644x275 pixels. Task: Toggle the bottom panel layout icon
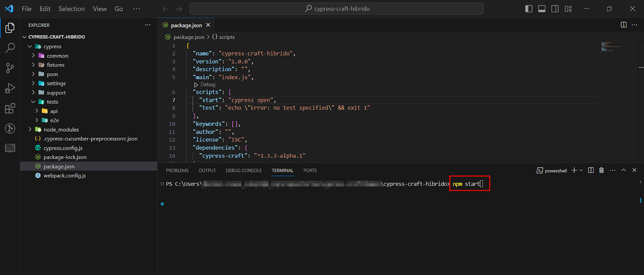[x=542, y=9]
